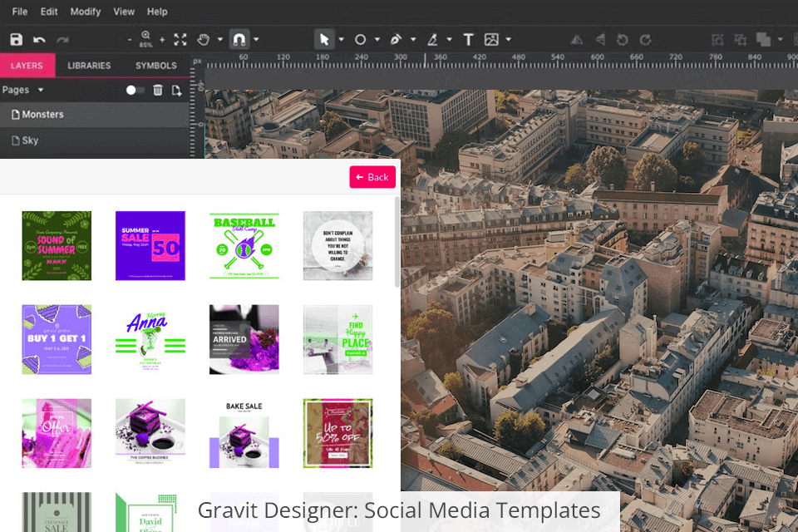Click the flip horizontal icon
This screenshot has width=798, height=532.
point(577,40)
